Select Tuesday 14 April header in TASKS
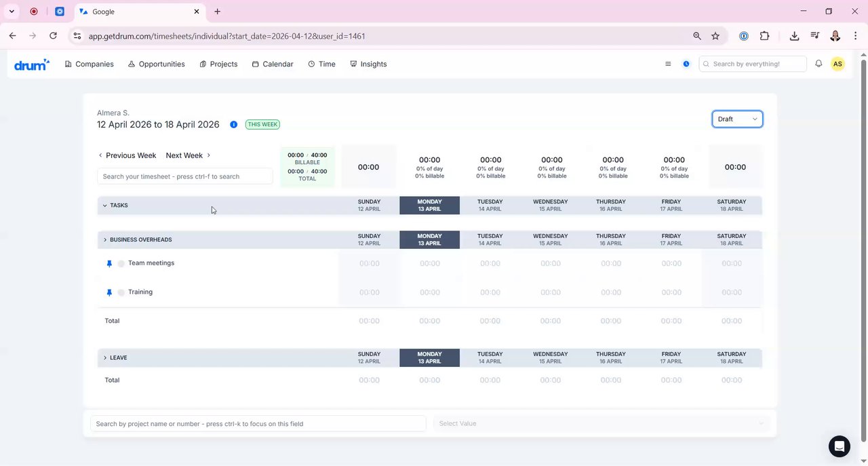Screen dimensions: 868x466 pyautogui.click(x=490, y=206)
